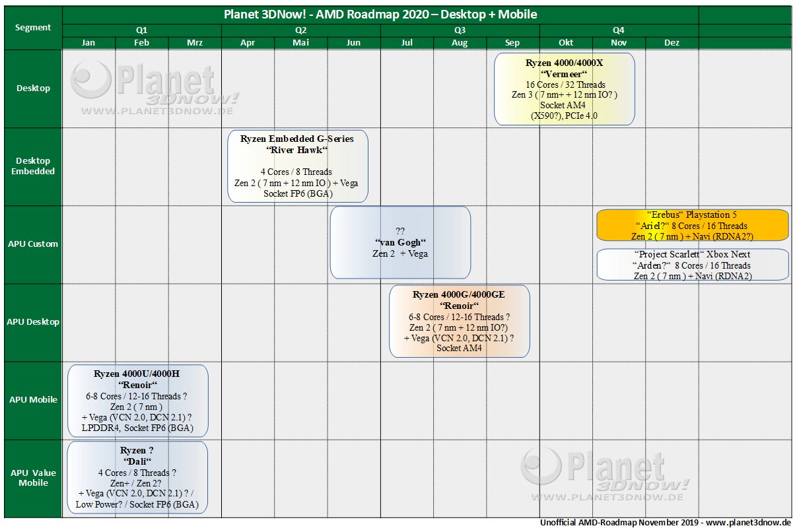
Task: Click the 'Arden?' 8 Cores / 16 Threads line
Action: click(x=692, y=265)
